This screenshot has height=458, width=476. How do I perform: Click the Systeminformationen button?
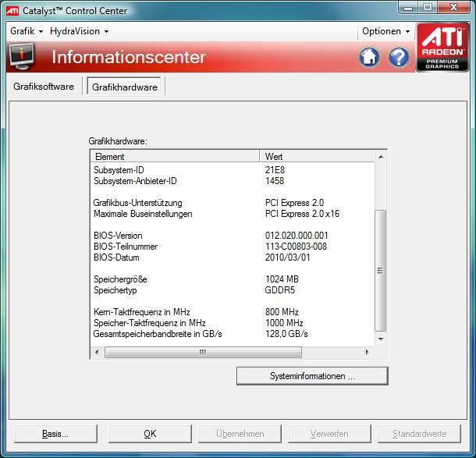coord(312,376)
